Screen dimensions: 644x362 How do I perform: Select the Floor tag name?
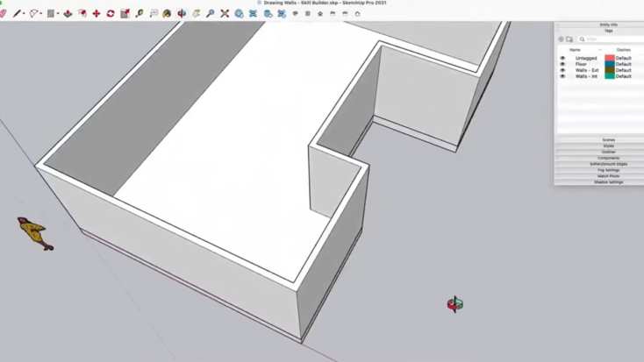click(x=581, y=65)
